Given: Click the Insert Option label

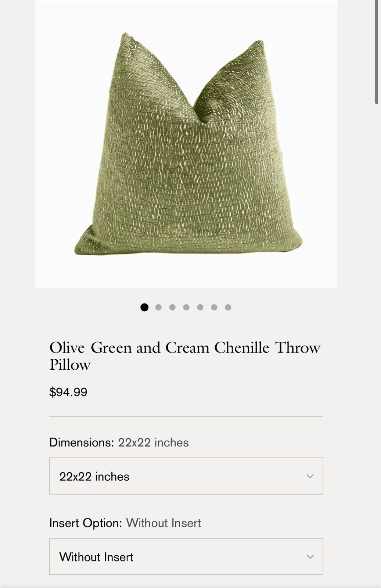Looking at the screenshot, I should pyautogui.click(x=86, y=523).
